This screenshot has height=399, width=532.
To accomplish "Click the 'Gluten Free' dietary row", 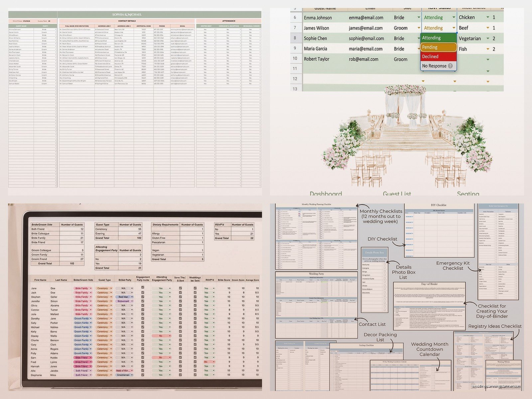I will [178, 238].
